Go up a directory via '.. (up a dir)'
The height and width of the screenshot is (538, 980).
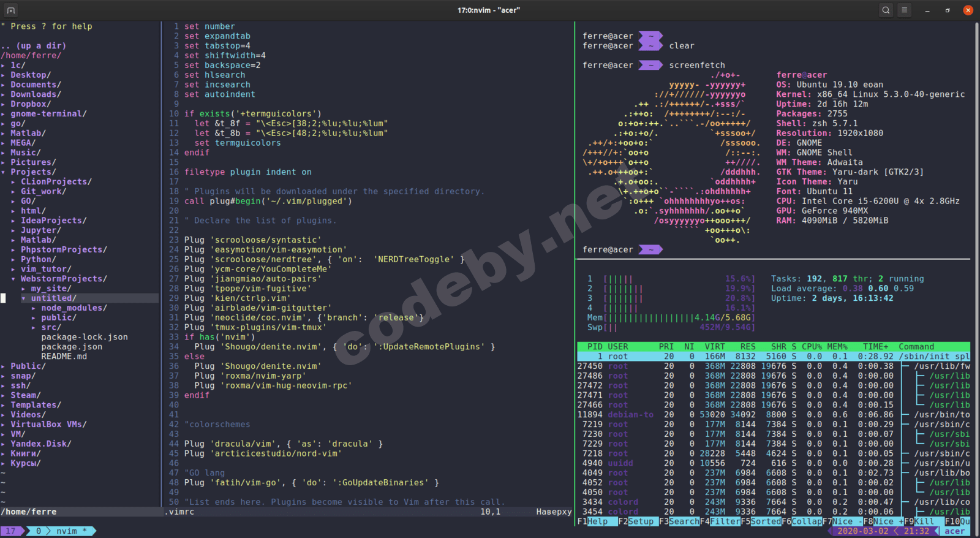[x=34, y=45]
